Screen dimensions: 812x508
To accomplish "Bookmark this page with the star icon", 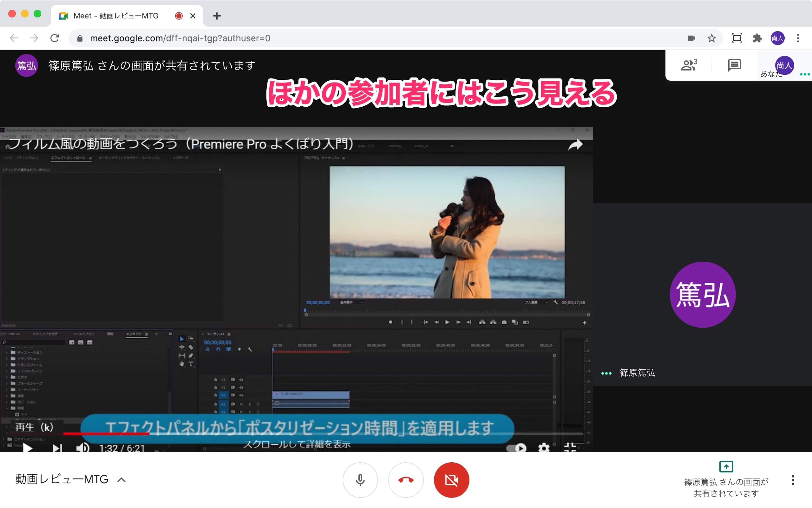I will click(x=712, y=38).
